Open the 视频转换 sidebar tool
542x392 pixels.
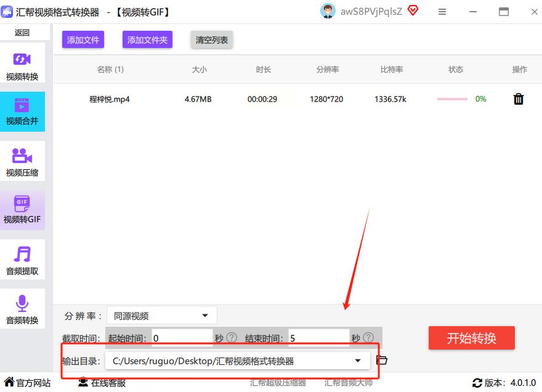pyautogui.click(x=22, y=63)
